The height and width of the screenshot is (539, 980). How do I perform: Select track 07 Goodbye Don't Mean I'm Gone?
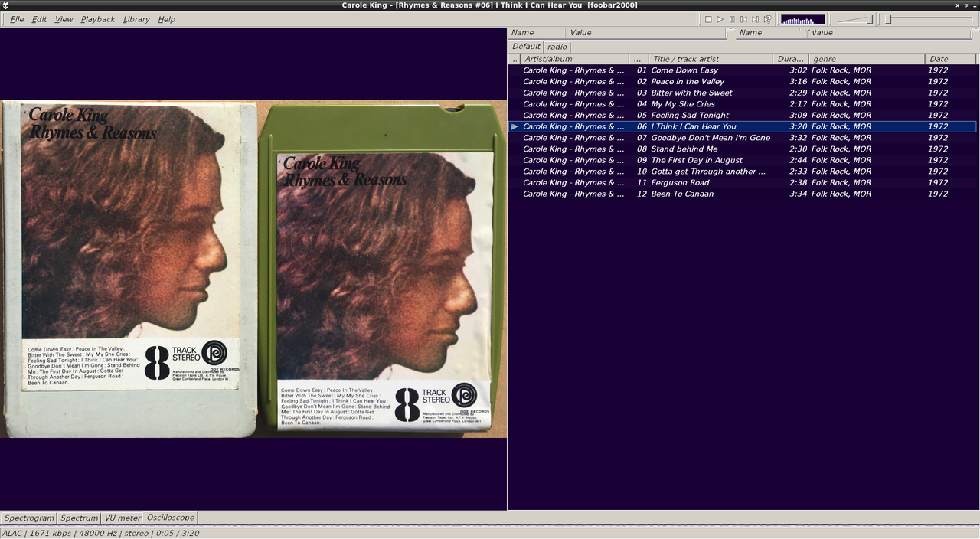tap(743, 138)
